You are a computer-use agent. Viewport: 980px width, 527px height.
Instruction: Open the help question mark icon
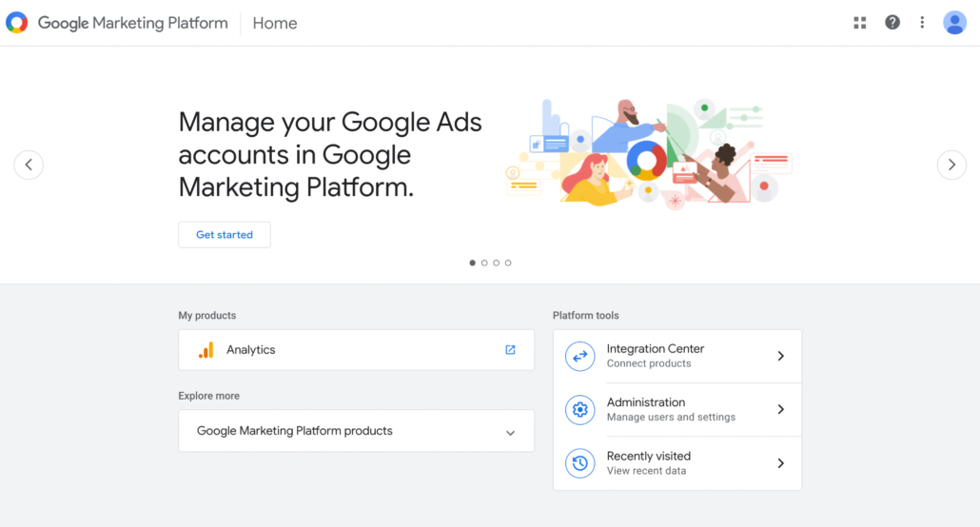tap(892, 23)
